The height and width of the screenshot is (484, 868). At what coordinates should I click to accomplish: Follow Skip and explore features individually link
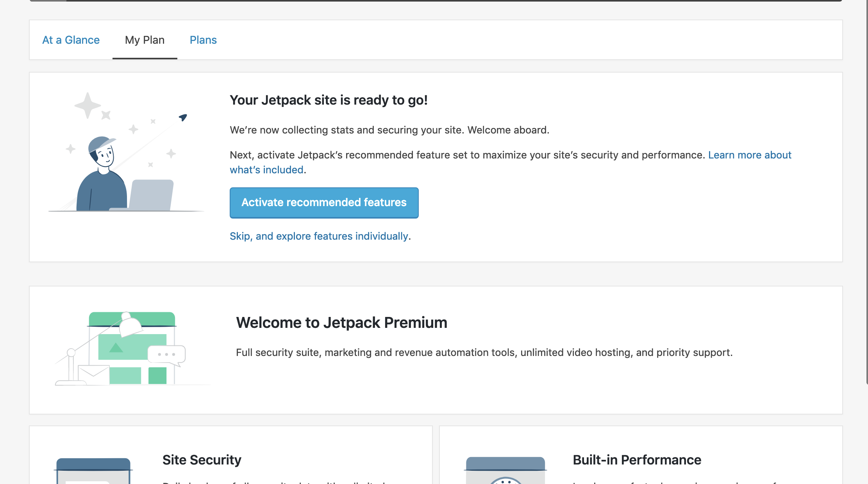(x=319, y=236)
